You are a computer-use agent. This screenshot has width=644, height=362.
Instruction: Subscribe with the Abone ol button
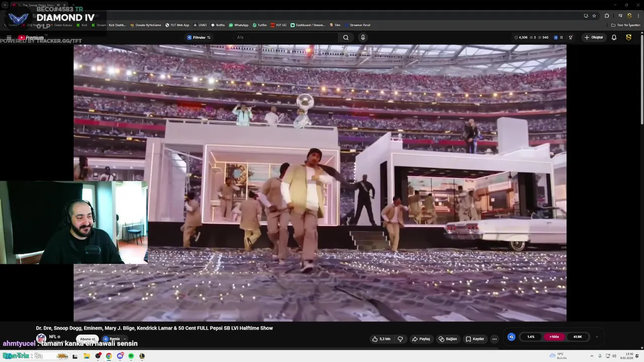87,339
